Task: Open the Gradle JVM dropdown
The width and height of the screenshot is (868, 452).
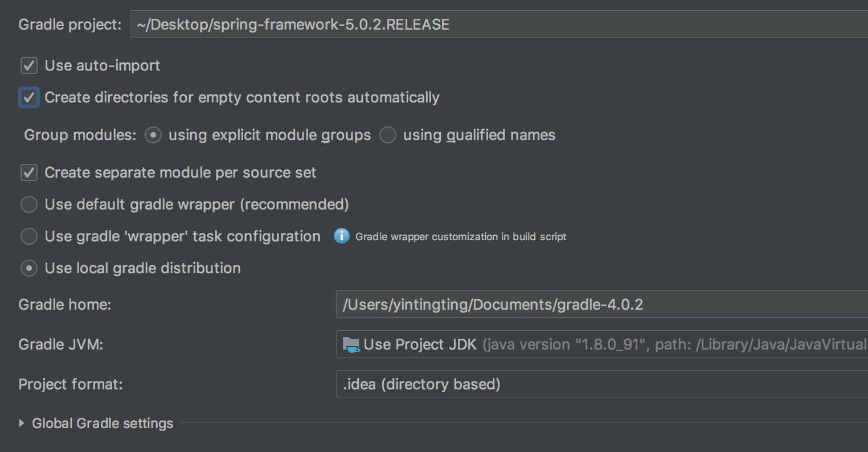Action: (602, 344)
